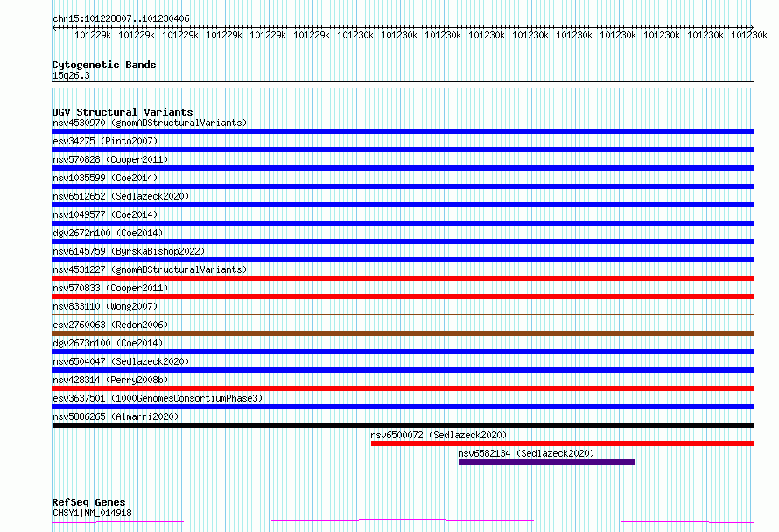The width and height of the screenshot is (779, 532).
Task: Open the nsv6500072 (Sedlazeck2020) label
Action: point(439,435)
